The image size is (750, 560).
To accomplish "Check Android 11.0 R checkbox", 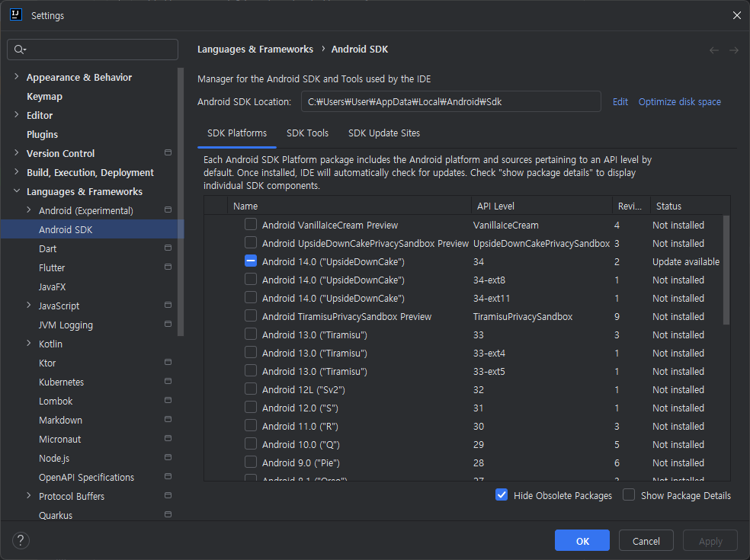I will 251,425.
